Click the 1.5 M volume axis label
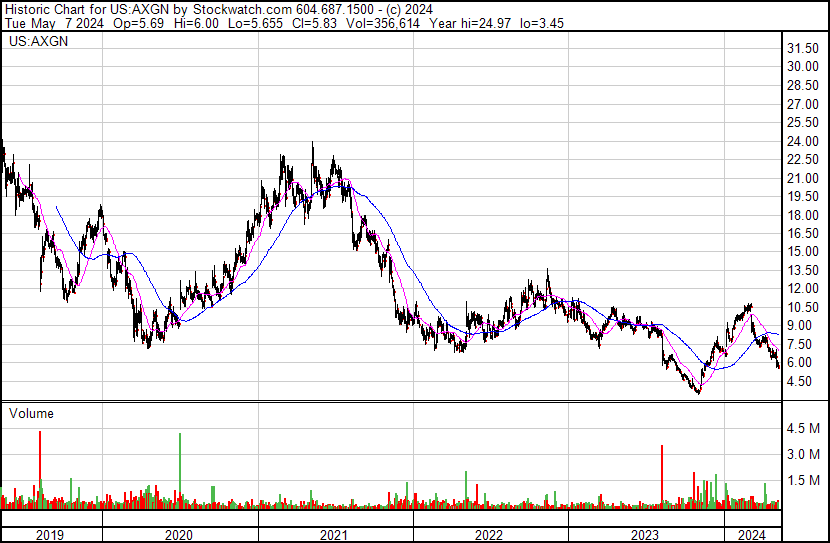830x543 pixels. (x=803, y=481)
